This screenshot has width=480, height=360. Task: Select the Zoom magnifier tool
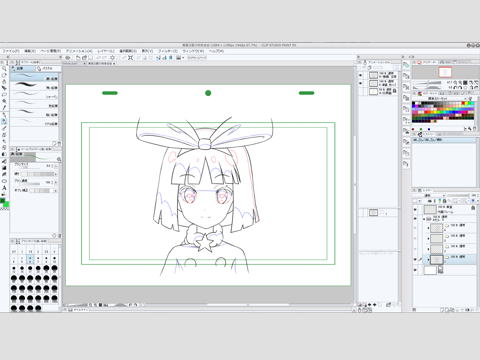[4, 68]
